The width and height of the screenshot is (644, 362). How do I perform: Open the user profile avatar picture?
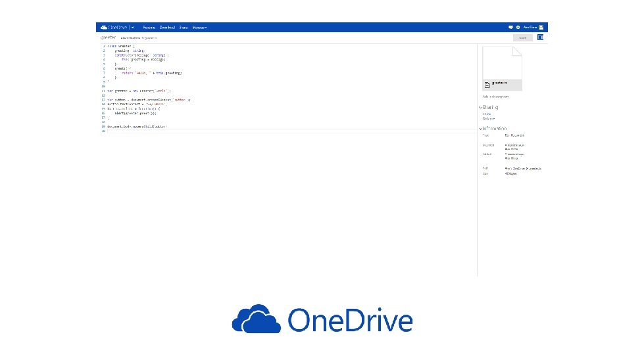(x=541, y=28)
